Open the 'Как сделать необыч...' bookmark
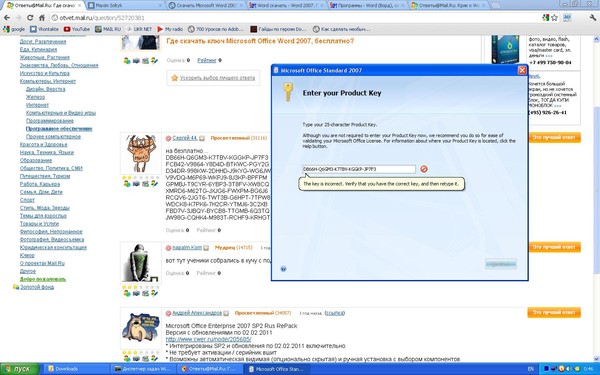The width and height of the screenshot is (600, 375). (x=341, y=29)
